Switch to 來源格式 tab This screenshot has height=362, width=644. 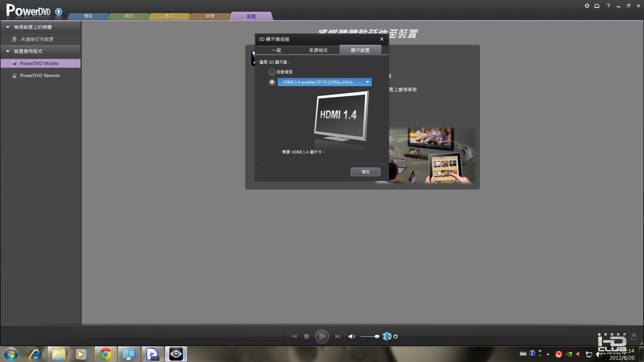318,50
